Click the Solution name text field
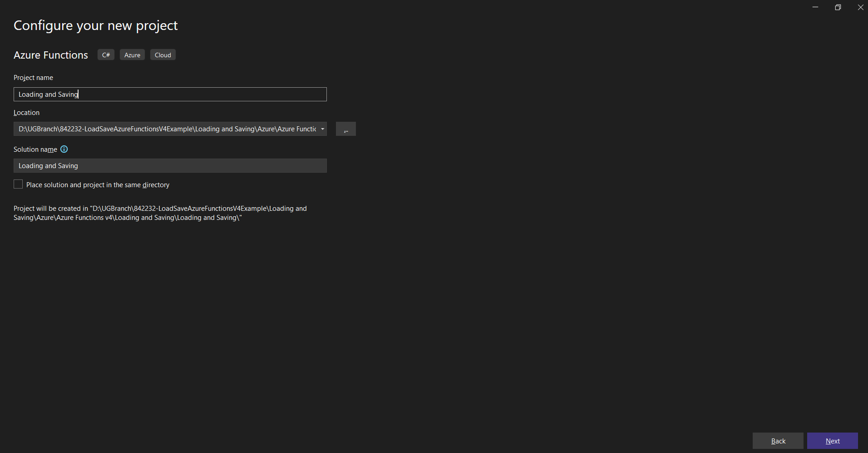This screenshot has width=868, height=453. point(170,165)
